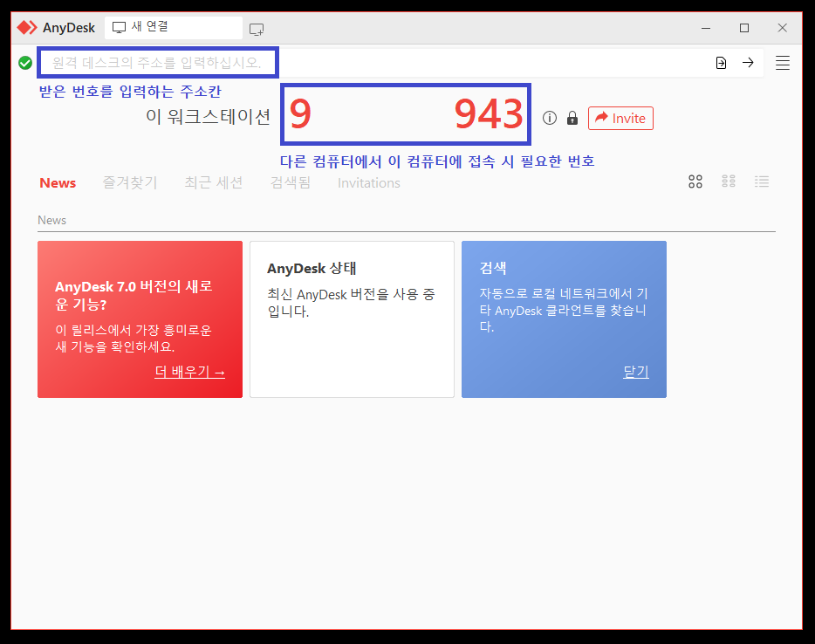
Task: Click the AnyDesk logo icon
Action: [27, 28]
